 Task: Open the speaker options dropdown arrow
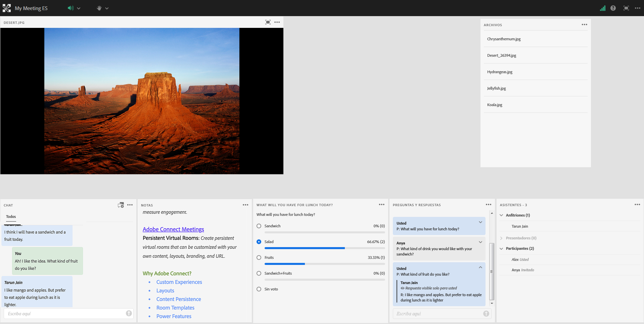[x=79, y=8]
